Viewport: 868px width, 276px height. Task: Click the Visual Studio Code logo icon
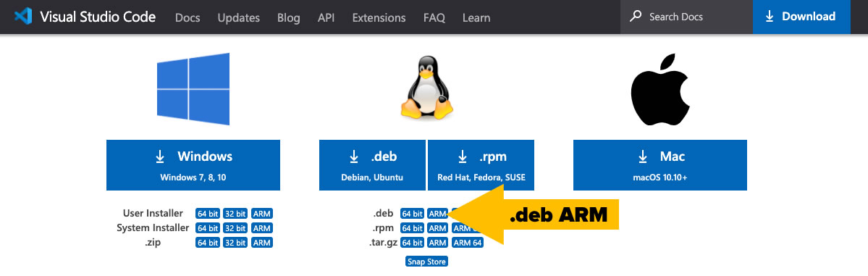pos(23,17)
